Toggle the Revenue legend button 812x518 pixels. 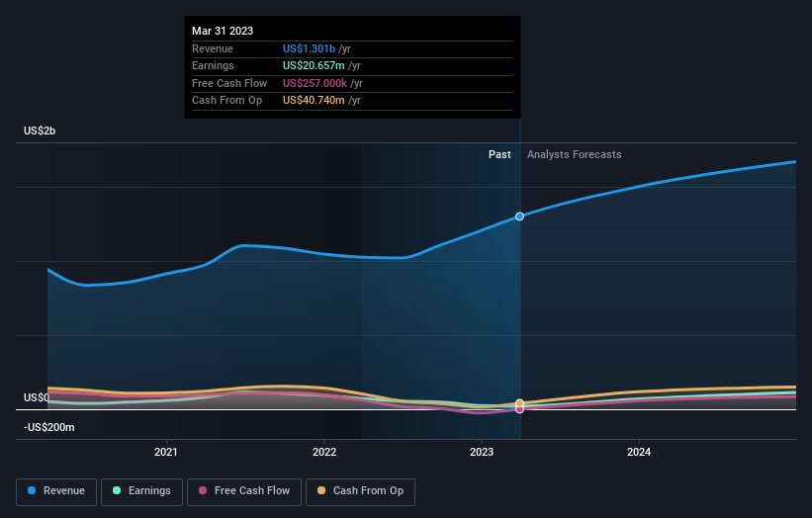click(x=56, y=491)
